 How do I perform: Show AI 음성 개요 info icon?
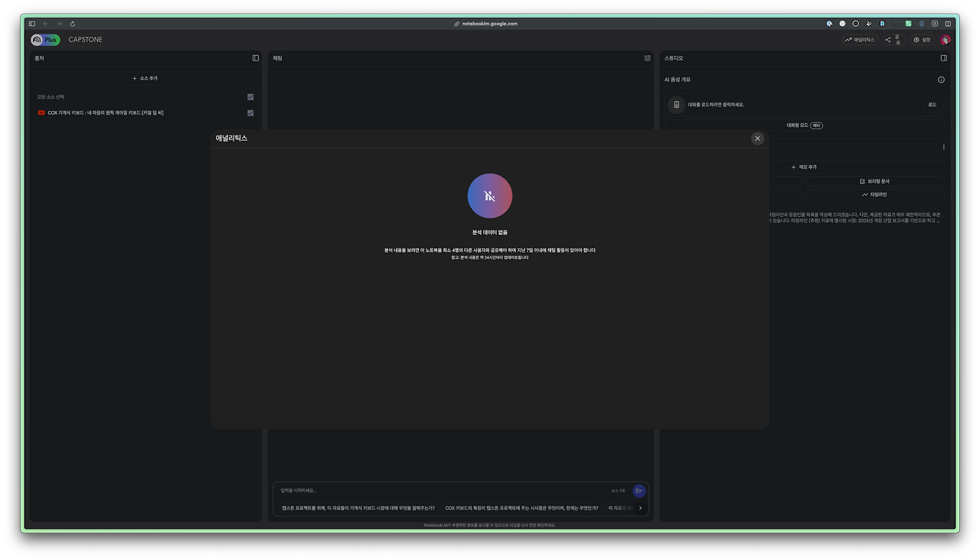941,80
